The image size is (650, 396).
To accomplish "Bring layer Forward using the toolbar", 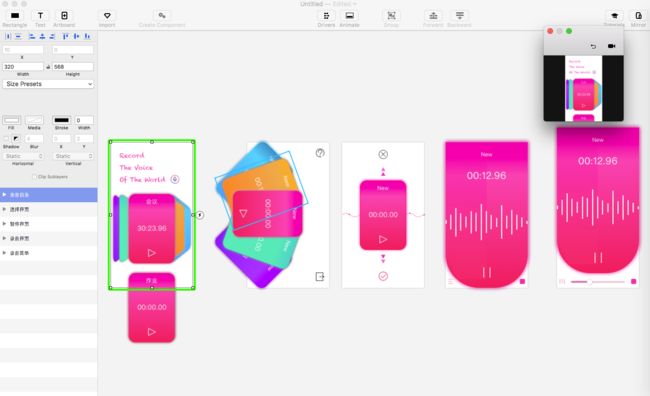I will point(433,16).
